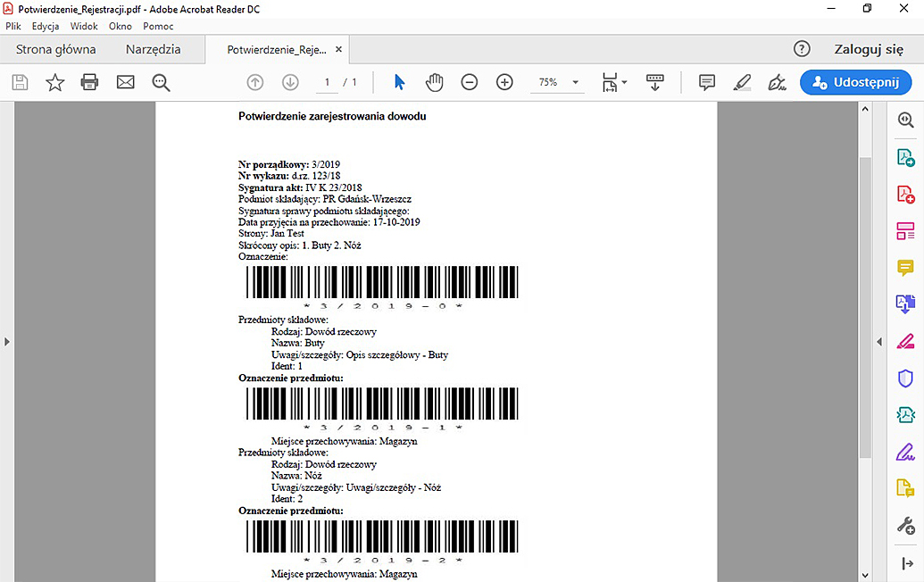924x582 pixels.
Task: Go to next page arrow
Action: point(290,82)
